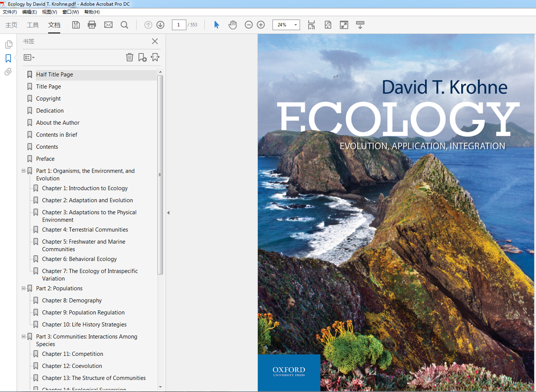Image resolution: width=536 pixels, height=392 pixels.
Task: Open Chapter 1: Introduction to Ecology
Action: (x=85, y=188)
